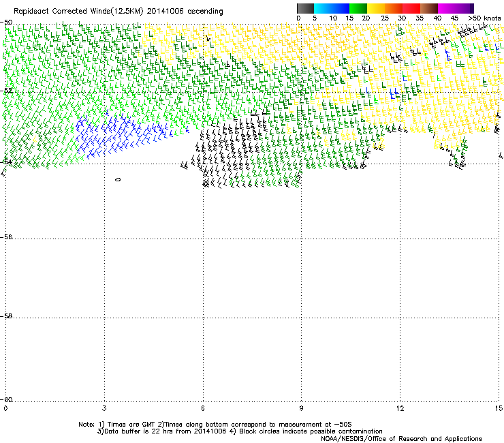This screenshot has width=504, height=443.
Task: Click the small black contamination circle below -54
Action: point(118,179)
